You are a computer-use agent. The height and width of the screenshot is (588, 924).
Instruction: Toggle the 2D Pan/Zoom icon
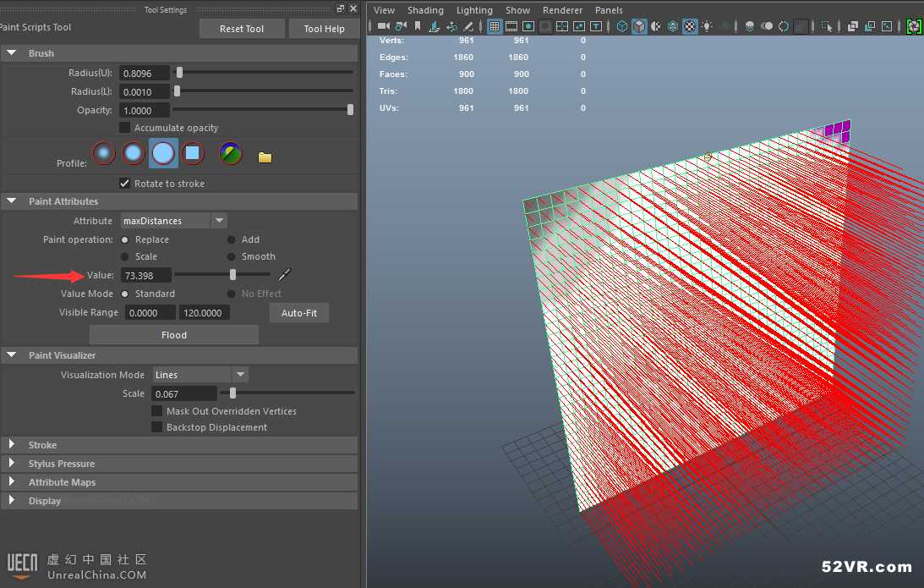[x=451, y=26]
